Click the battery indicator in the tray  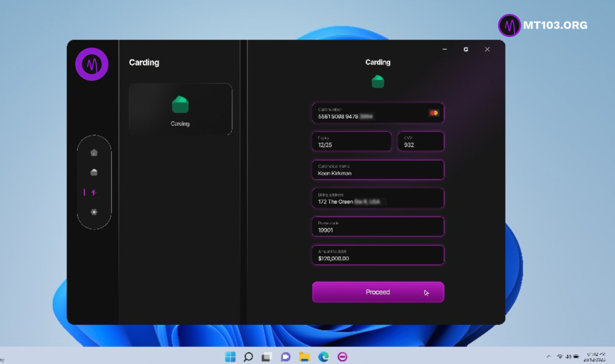coord(576,356)
